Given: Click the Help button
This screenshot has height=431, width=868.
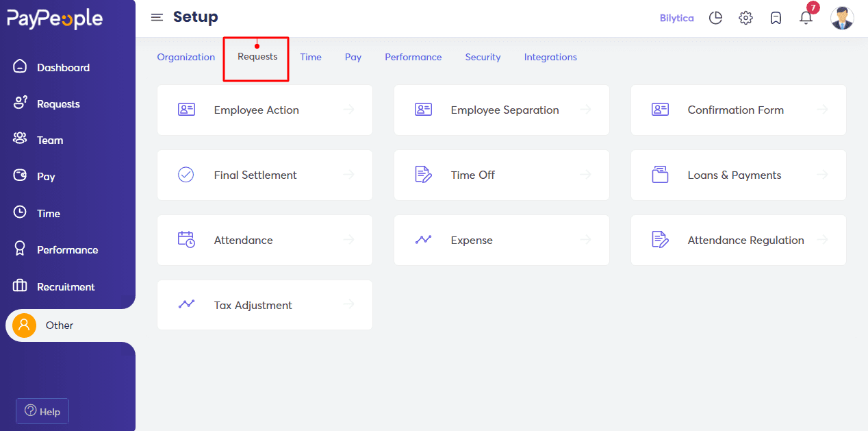Looking at the screenshot, I should [42, 411].
